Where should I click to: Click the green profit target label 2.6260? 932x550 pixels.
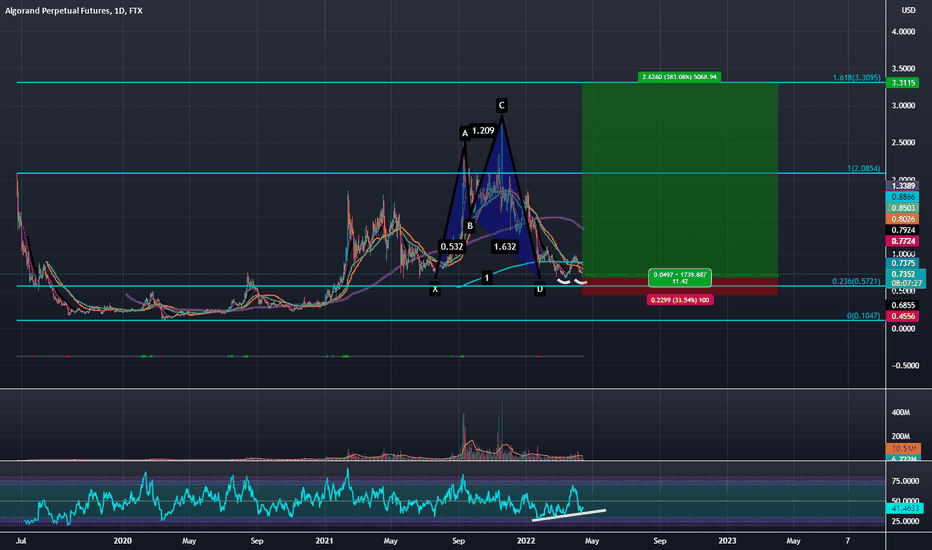pos(679,77)
